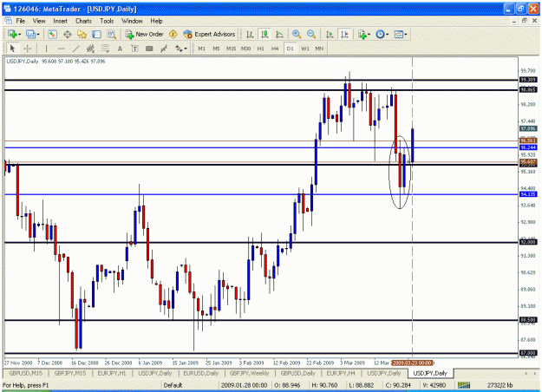Draw a horizontal line
Screen dimensions: 542x392
(62, 49)
